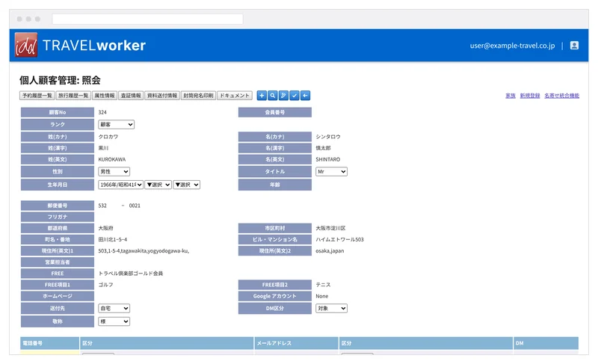Click the browser address bar field
The width and height of the screenshot is (598, 364).
coord(147,19)
